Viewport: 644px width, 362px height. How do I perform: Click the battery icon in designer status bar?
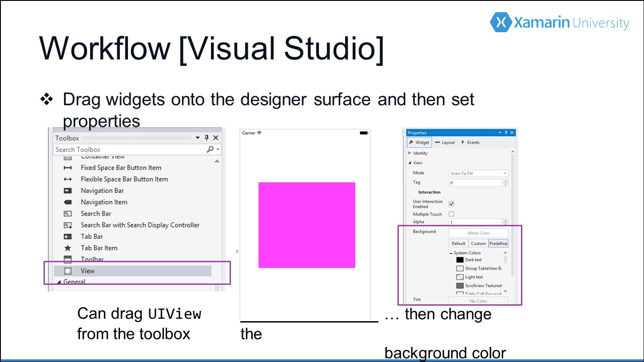pyautogui.click(x=364, y=133)
